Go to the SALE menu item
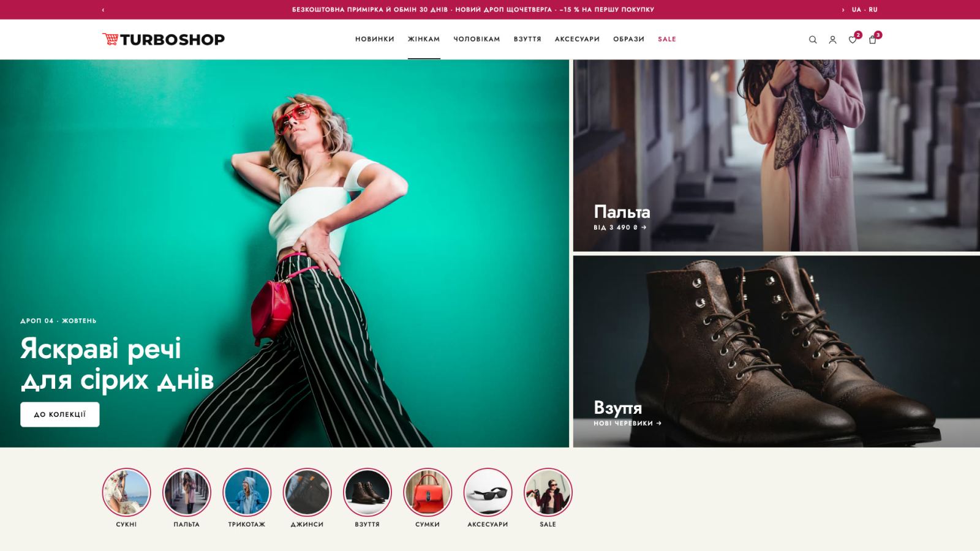The image size is (980, 551). point(667,39)
